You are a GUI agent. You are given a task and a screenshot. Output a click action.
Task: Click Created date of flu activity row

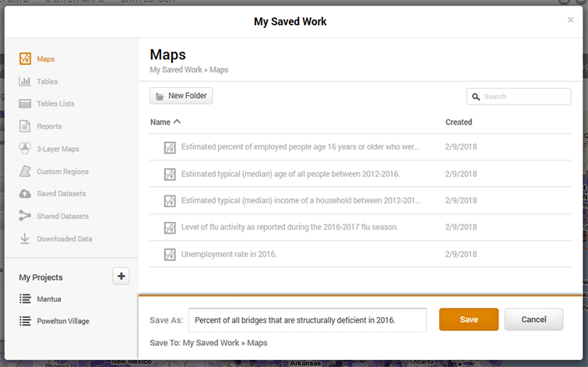click(x=461, y=227)
